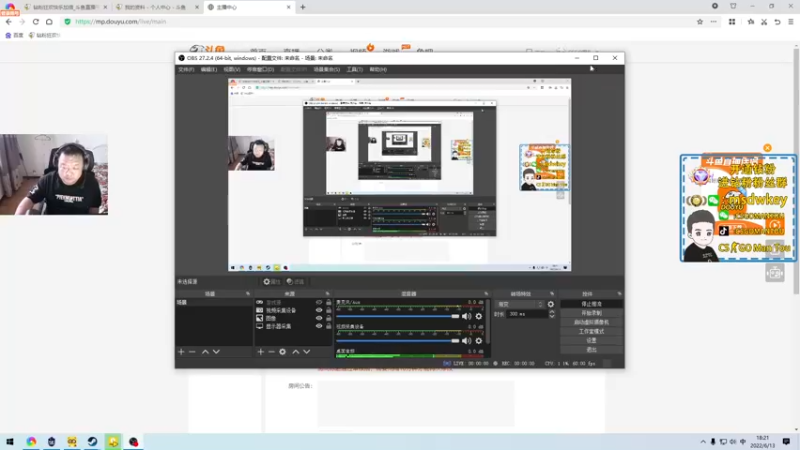Increase the transition duration stepper
Image resolution: width=800 pixels, height=450 pixels.
pos(552,312)
